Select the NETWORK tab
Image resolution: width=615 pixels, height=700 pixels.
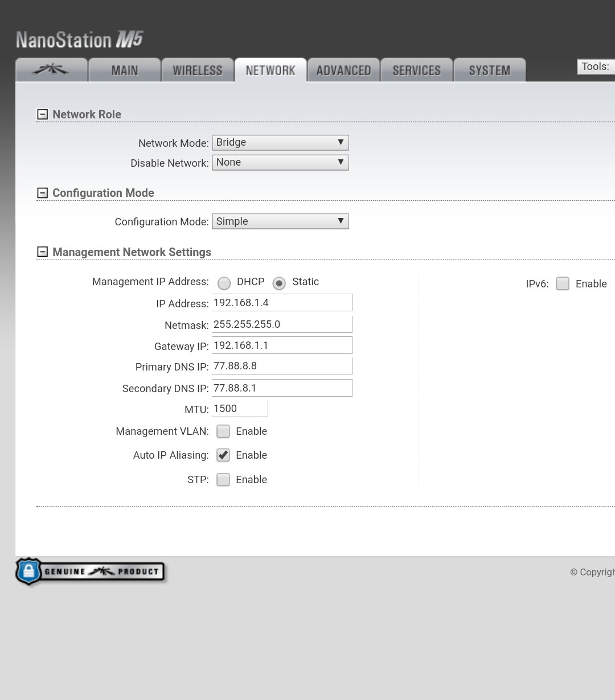tap(270, 70)
